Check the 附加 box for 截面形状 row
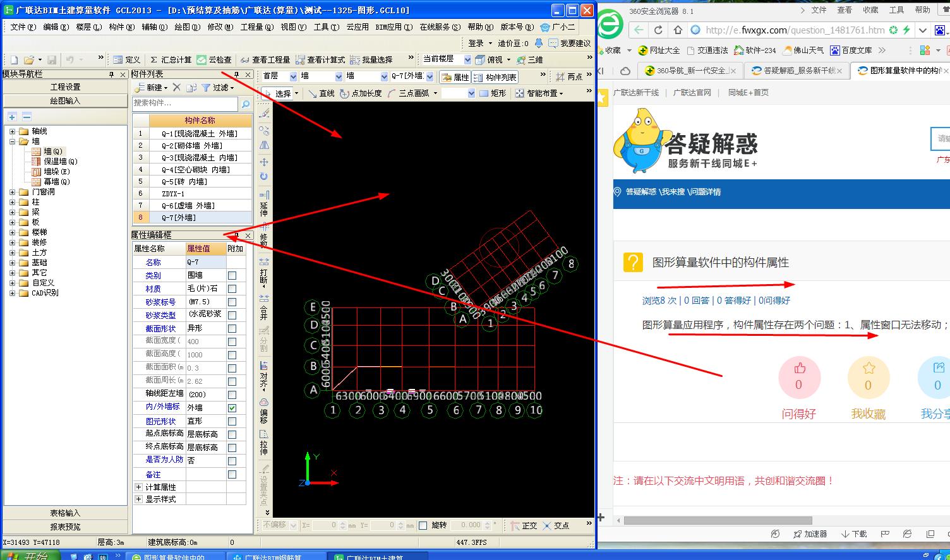Screen dimensions: 950x560 232,329
